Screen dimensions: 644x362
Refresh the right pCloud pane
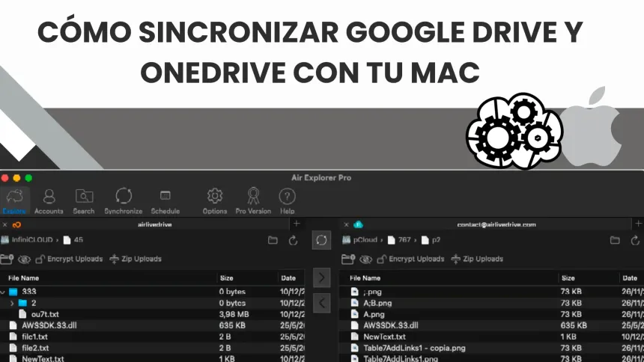pyautogui.click(x=635, y=241)
